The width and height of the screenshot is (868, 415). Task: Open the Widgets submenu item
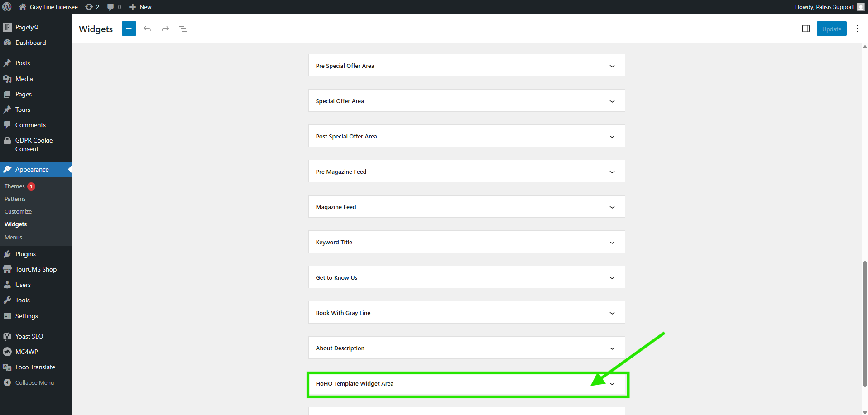click(x=16, y=224)
